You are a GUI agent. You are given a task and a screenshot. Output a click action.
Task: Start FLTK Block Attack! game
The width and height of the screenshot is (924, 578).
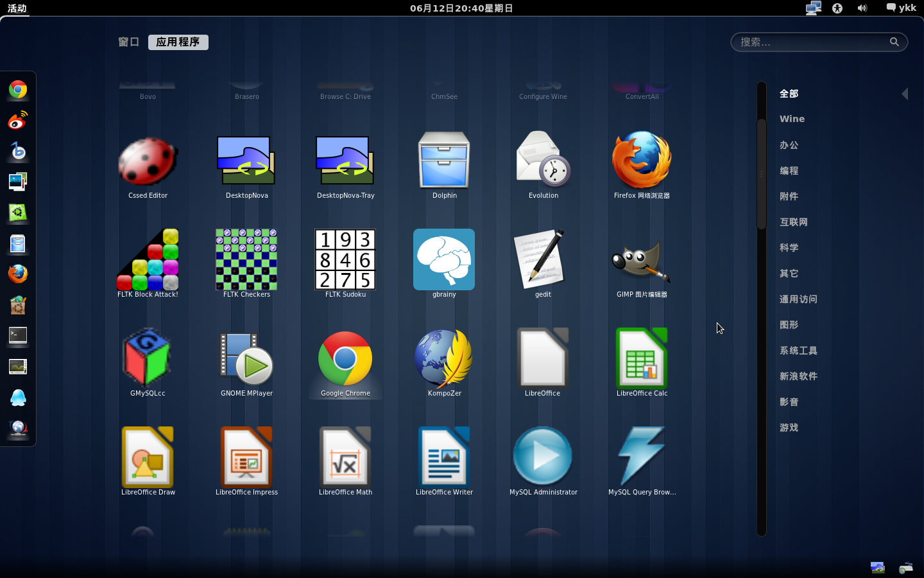point(148,259)
